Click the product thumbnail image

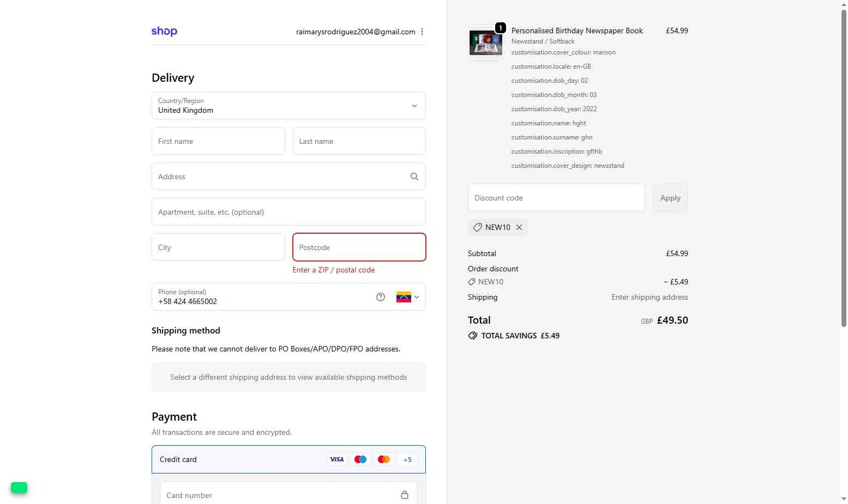(x=485, y=43)
